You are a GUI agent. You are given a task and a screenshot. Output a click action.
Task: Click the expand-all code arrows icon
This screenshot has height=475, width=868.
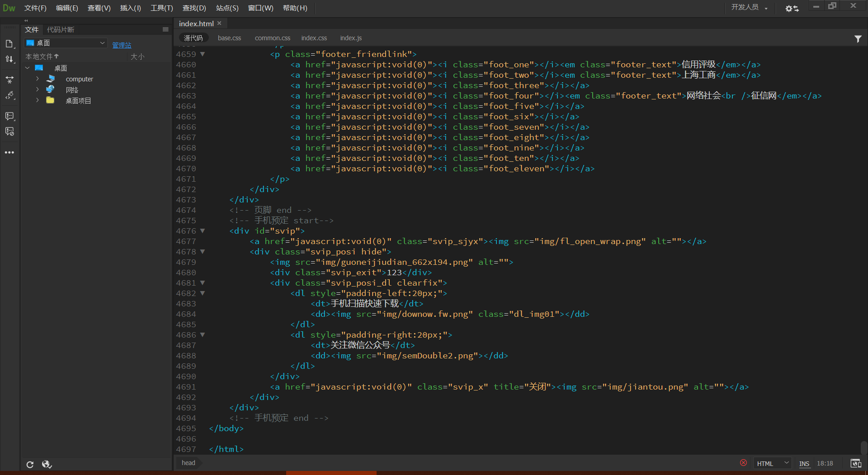point(9,80)
